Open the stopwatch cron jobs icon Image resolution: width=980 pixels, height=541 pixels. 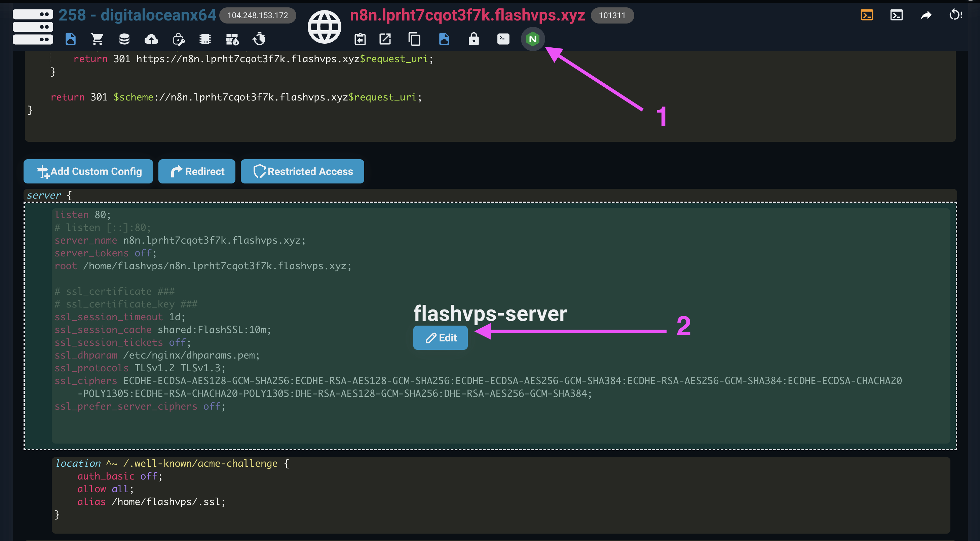click(259, 39)
